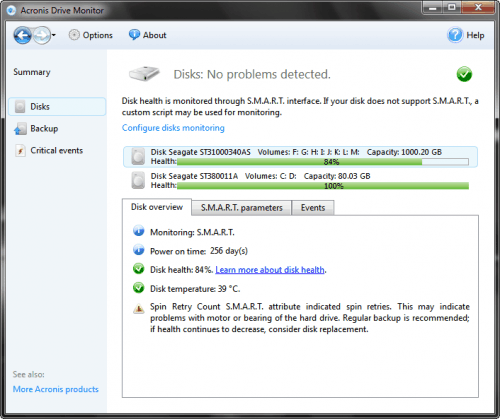This screenshot has height=419, width=500.
Task: Click Disk temperature 39 °C text
Action: (195, 289)
